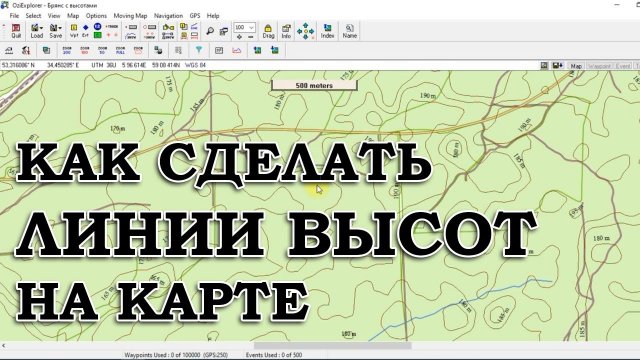This screenshot has height=360, width=640.
Task: Click the teal funnel filter icon
Action: tap(199, 50)
